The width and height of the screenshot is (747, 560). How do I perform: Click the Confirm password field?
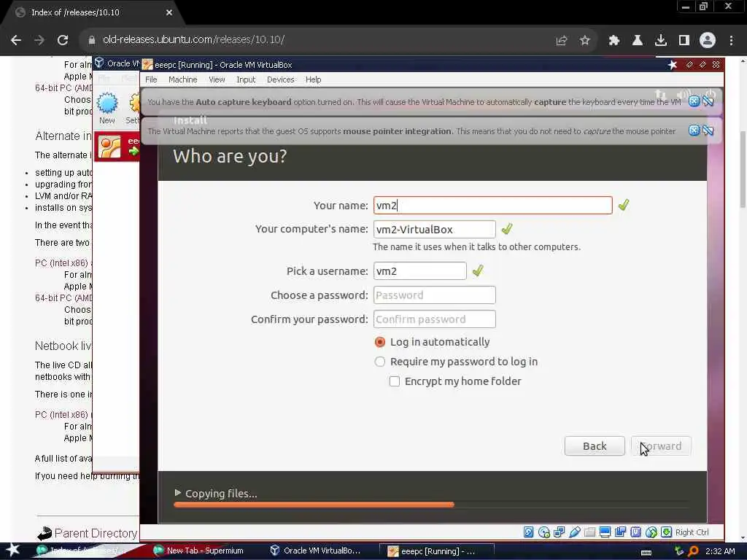[x=435, y=319]
